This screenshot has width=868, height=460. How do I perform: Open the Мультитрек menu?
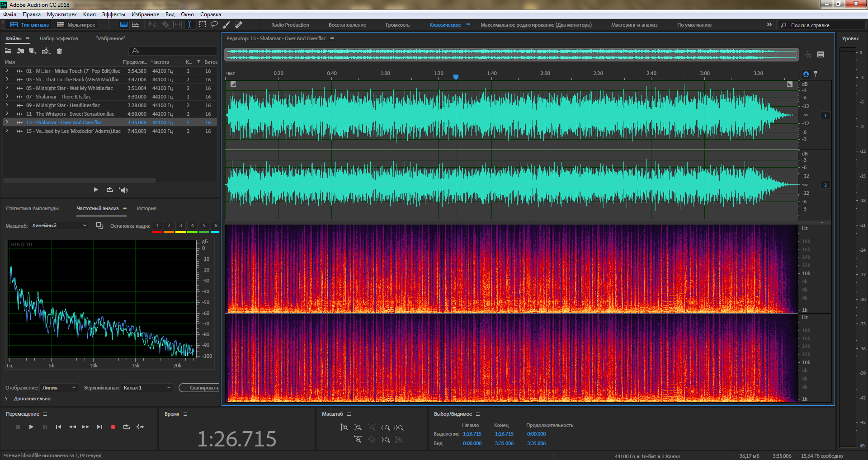pos(62,14)
